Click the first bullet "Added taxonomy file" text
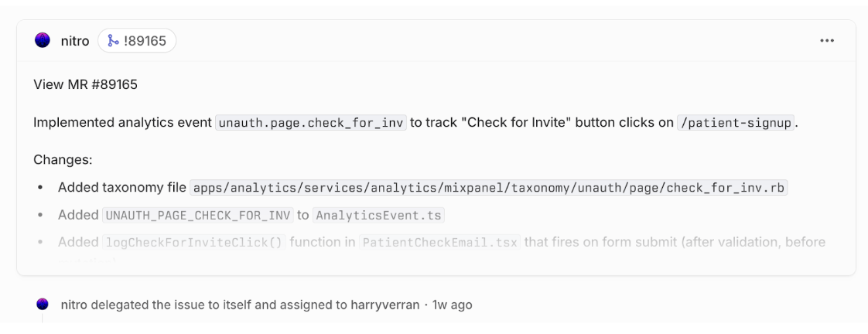The height and width of the screenshot is (334, 868). 122,188
